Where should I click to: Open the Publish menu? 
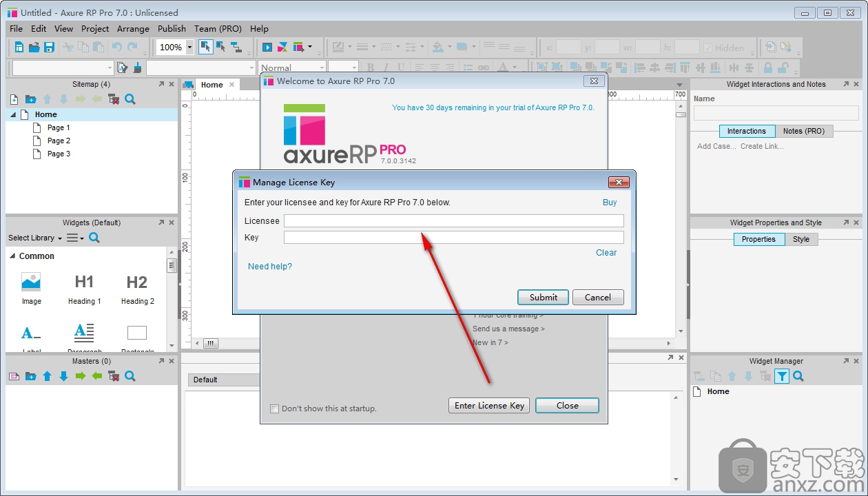point(172,29)
